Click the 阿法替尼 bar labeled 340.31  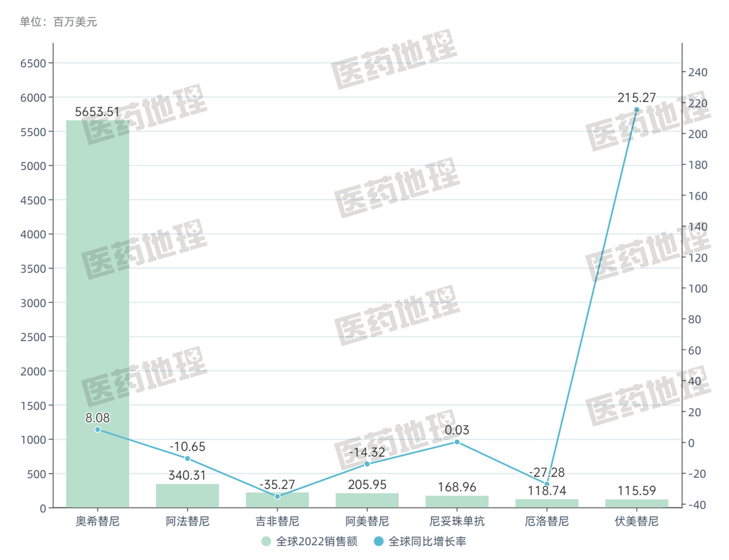(188, 496)
